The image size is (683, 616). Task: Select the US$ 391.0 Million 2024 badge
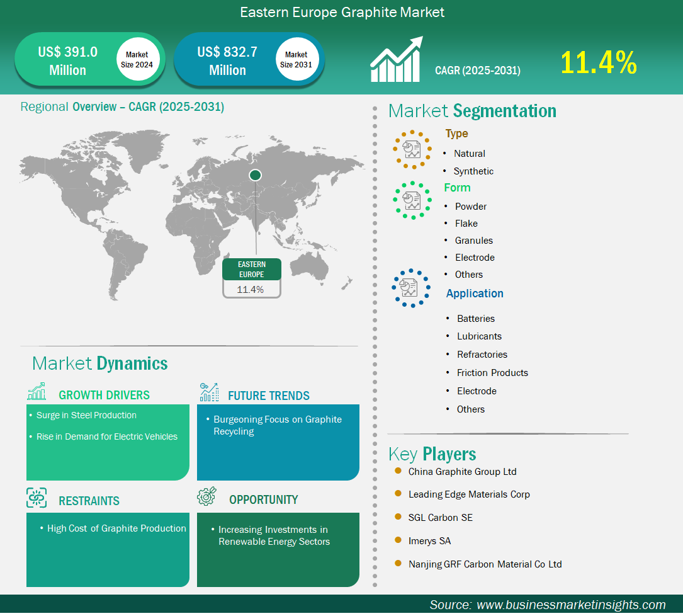pyautogui.click(x=89, y=59)
